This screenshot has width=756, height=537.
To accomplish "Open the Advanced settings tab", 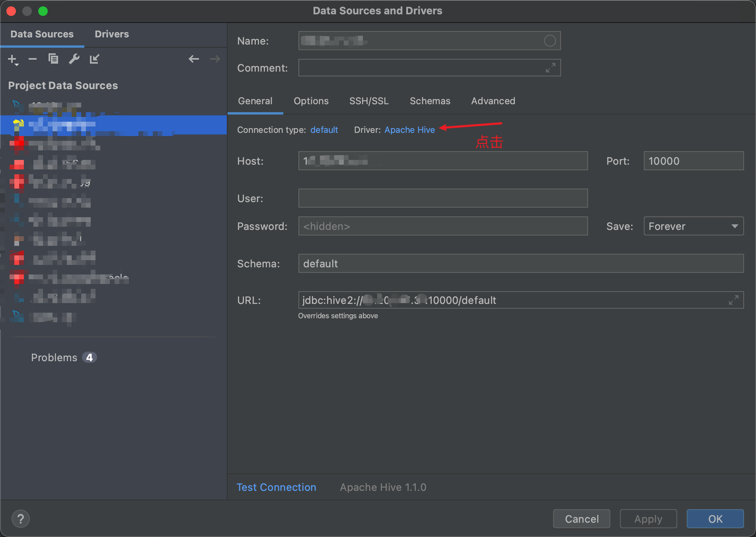I will click(493, 101).
